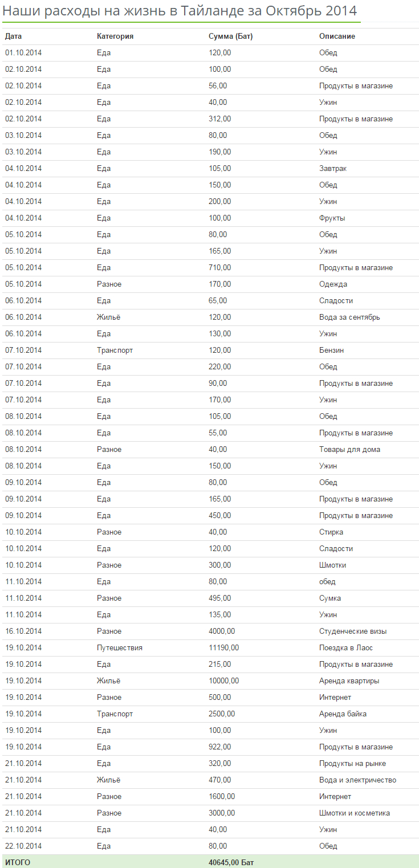Click the ИТОГО total label
Image resolution: width=419 pixels, height=868 pixels.
[x=18, y=862]
